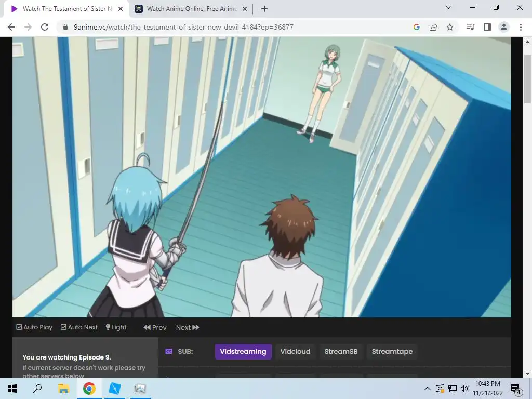Click the scrollbar down arrow
532x399 pixels.
[x=528, y=374]
